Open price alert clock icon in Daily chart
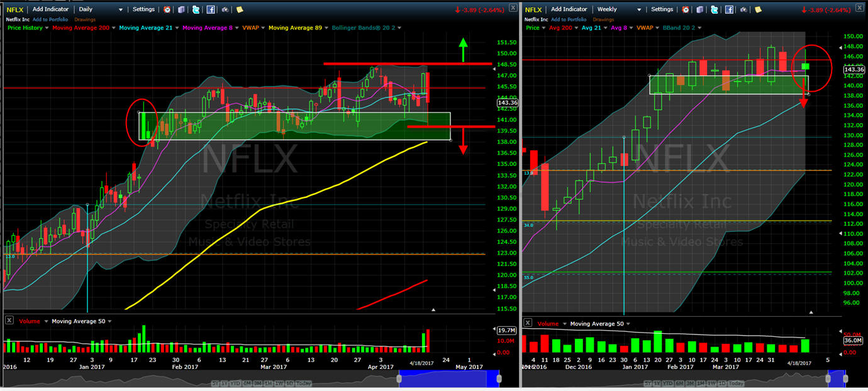The image size is (868, 391). (x=167, y=9)
